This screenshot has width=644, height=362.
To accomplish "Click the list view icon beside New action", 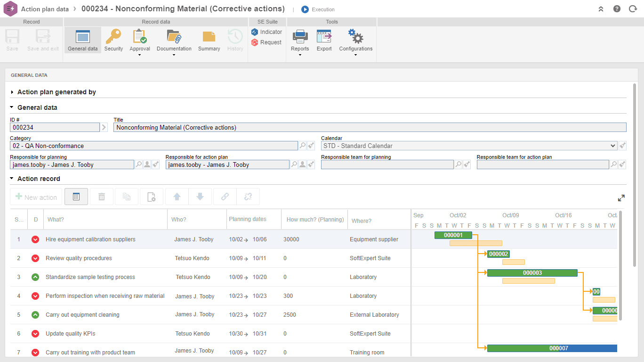I will pyautogui.click(x=76, y=197).
